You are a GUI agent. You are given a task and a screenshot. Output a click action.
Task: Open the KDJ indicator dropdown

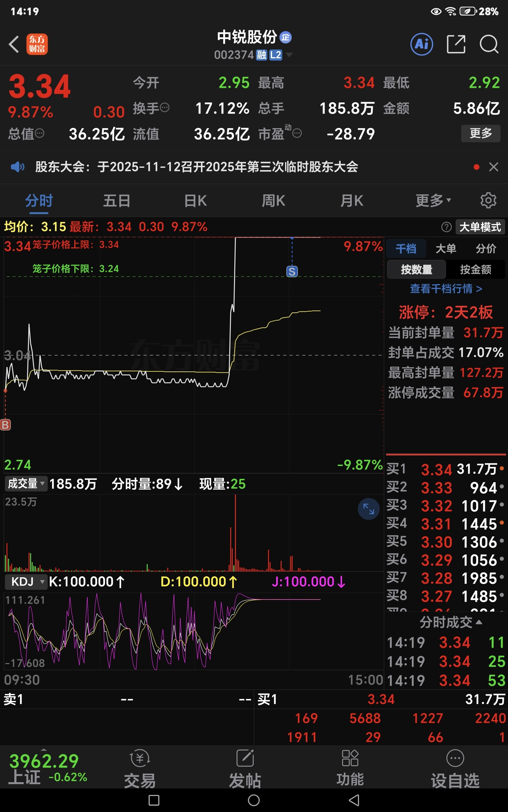pyautogui.click(x=26, y=581)
